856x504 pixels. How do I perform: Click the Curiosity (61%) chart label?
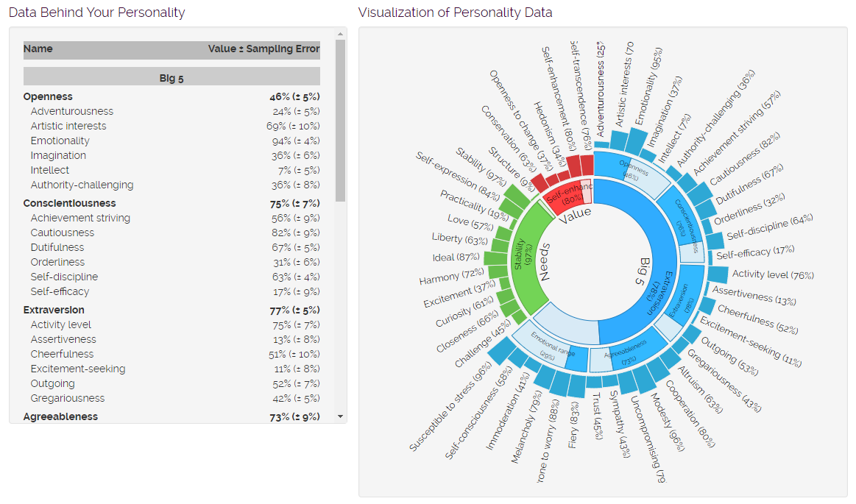[464, 311]
